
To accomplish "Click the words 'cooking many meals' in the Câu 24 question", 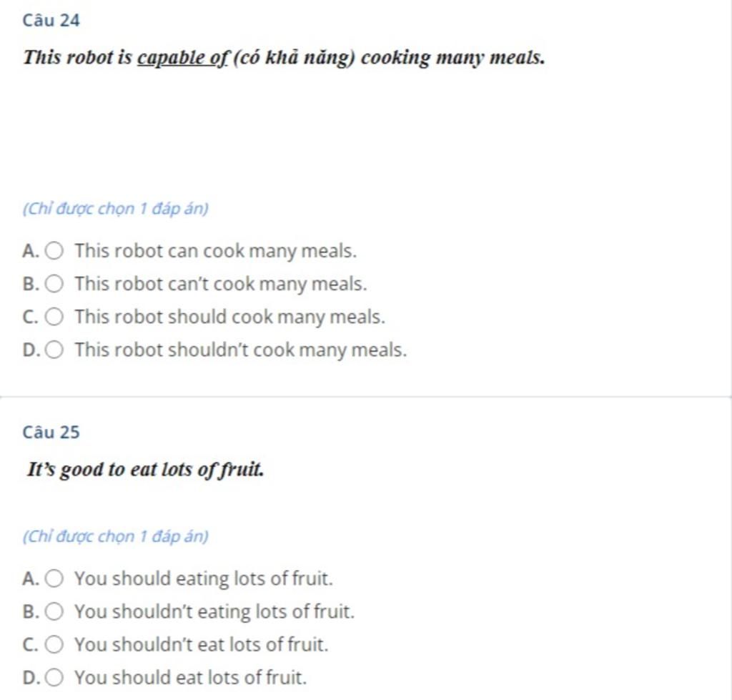I will (x=452, y=58).
